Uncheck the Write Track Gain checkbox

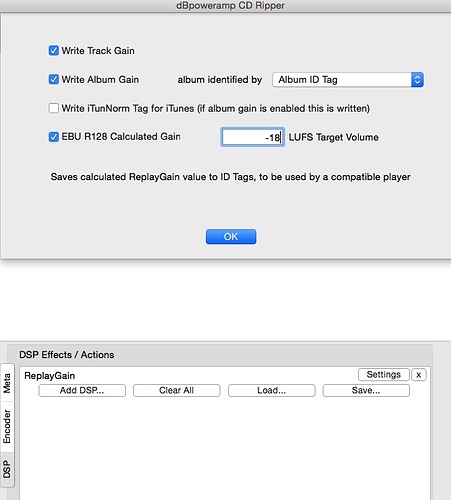pyautogui.click(x=54, y=51)
